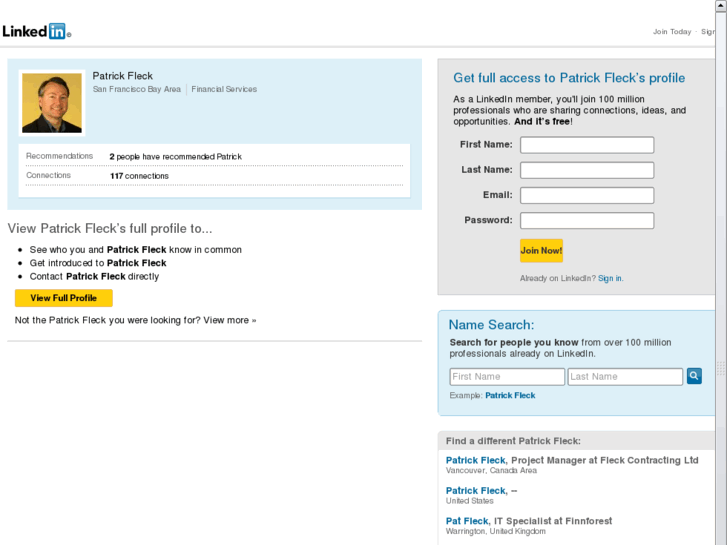
Task: Click the 117 connections text
Action: [139, 176]
